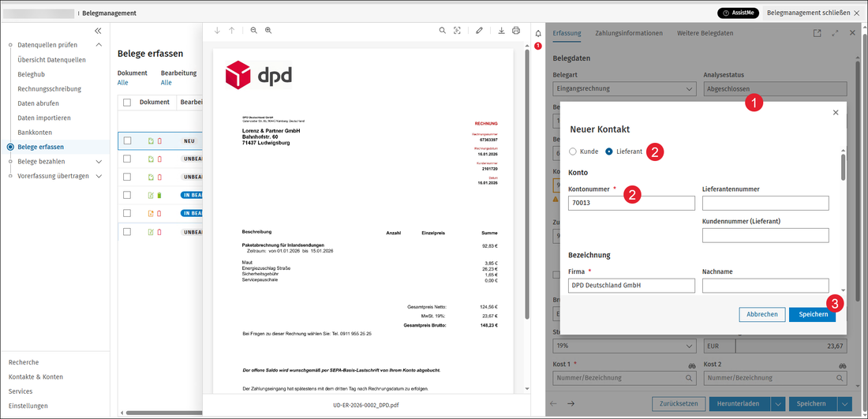Image resolution: width=868 pixels, height=419 pixels.
Task: Go to next Beleg with right arrow
Action: 571,403
